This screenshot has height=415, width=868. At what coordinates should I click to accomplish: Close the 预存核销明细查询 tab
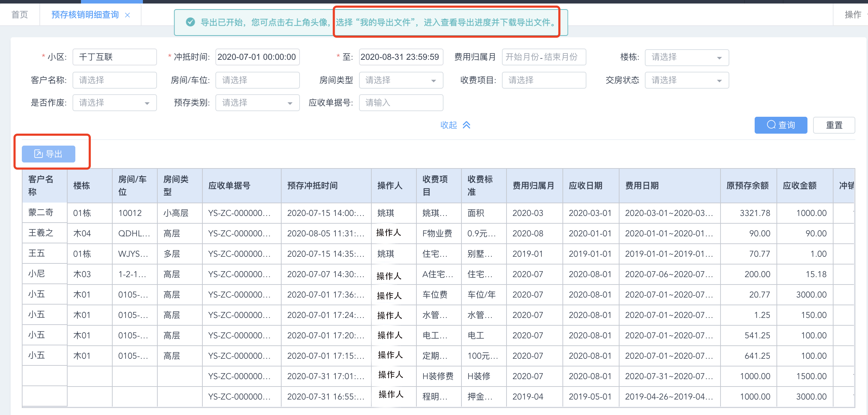point(127,15)
